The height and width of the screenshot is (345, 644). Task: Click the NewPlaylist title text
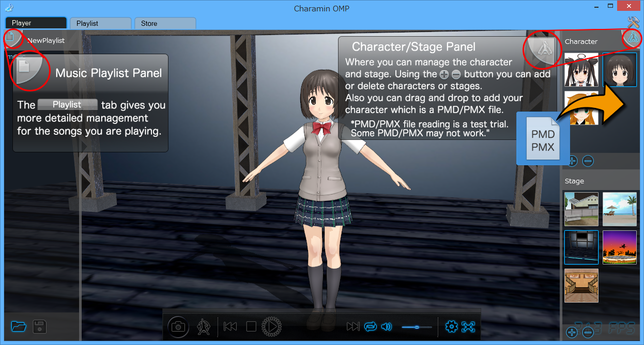coord(46,40)
